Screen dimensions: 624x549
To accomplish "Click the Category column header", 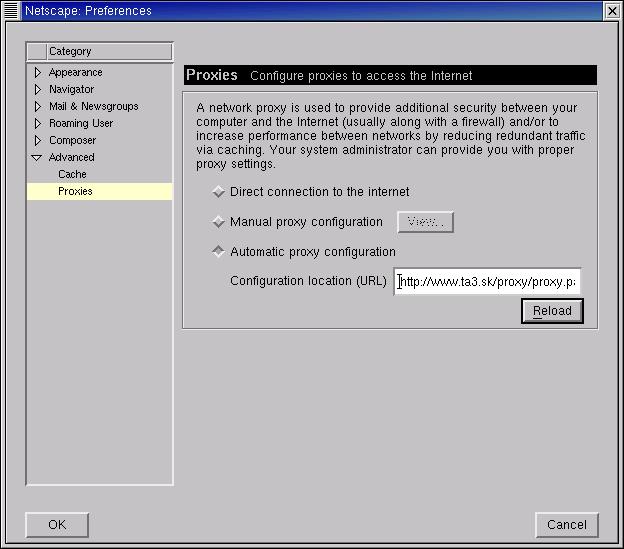I will [x=109, y=51].
